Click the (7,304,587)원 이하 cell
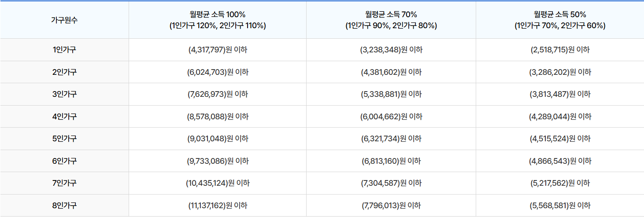This screenshot has width=644, height=217. click(391, 183)
